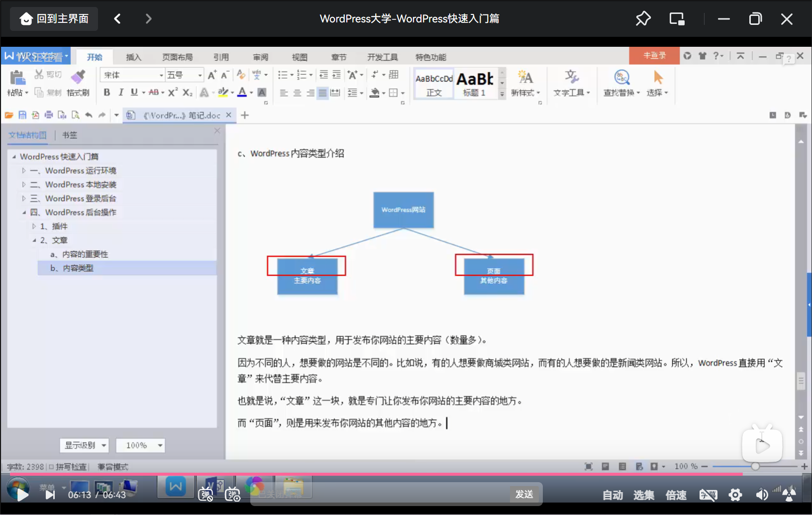
Task: Apply the blue font color
Action: tap(242, 93)
